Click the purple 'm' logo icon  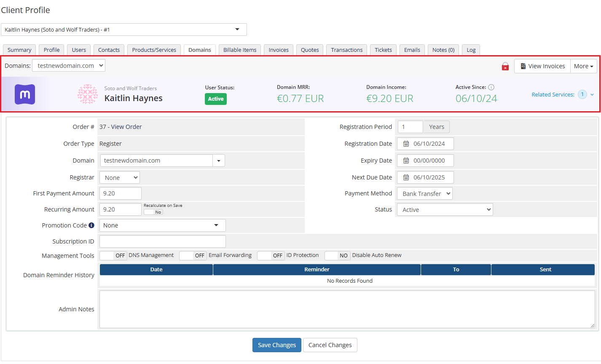pyautogui.click(x=25, y=94)
